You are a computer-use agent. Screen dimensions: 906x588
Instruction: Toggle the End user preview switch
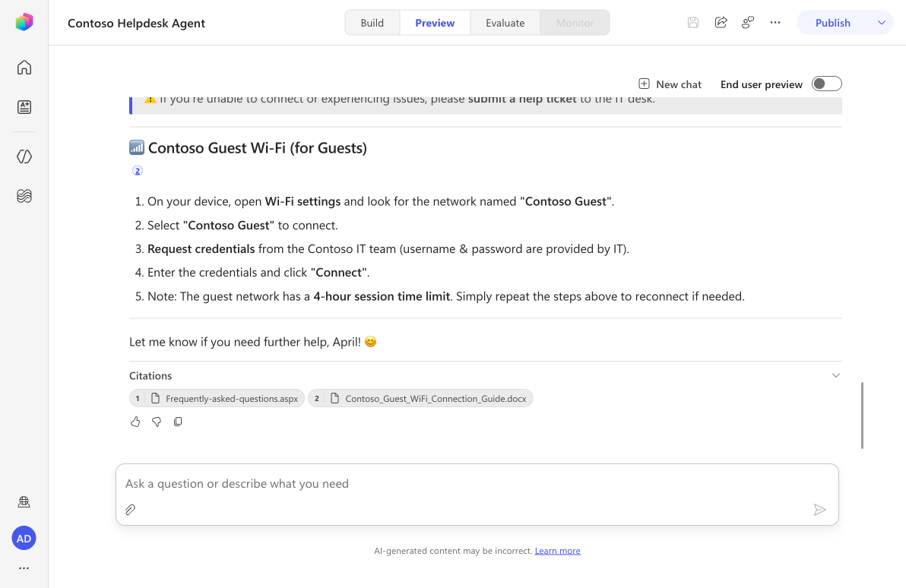(x=826, y=84)
